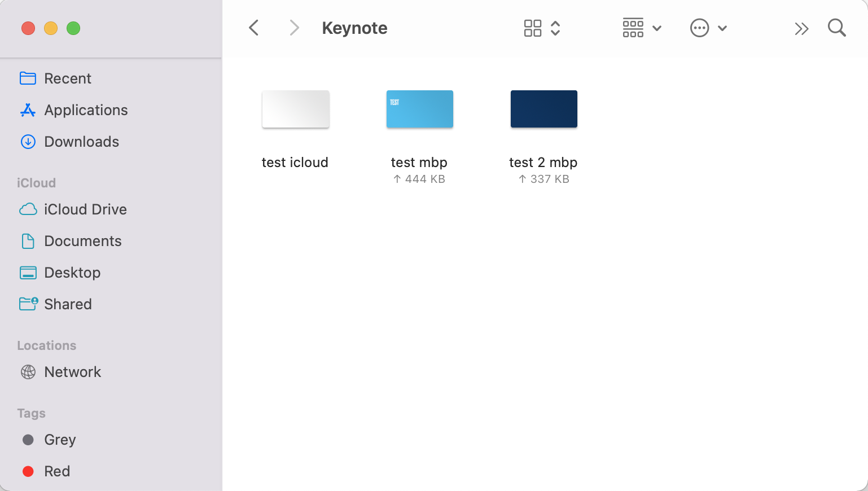Select the test icloud presentation thumbnail
The height and width of the screenshot is (491, 868).
click(x=296, y=109)
